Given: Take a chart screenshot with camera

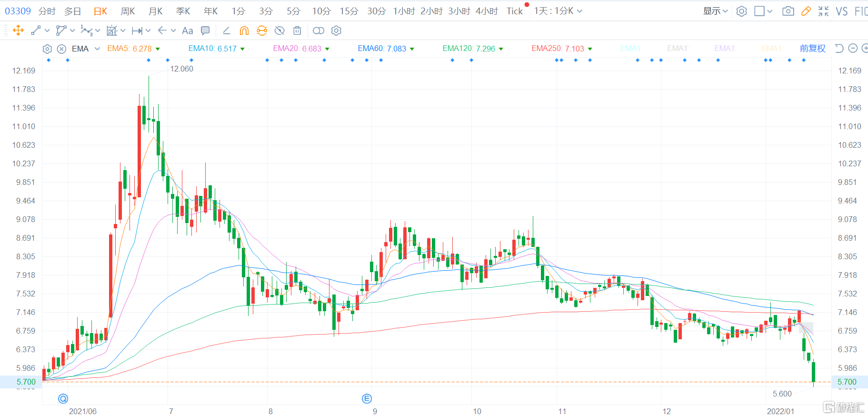Looking at the screenshot, I should [x=788, y=11].
